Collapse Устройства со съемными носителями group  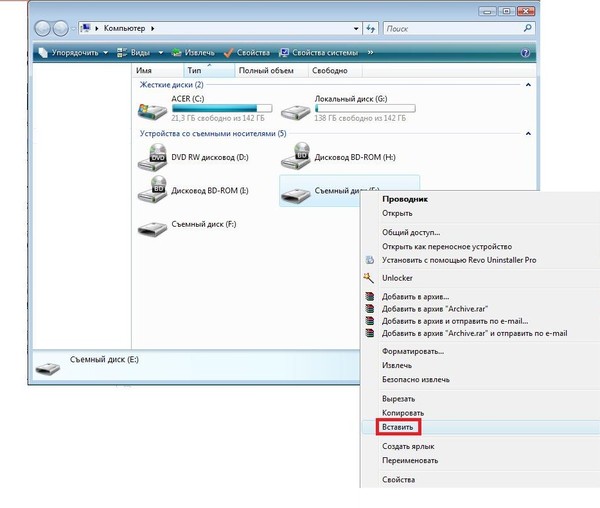(x=528, y=134)
